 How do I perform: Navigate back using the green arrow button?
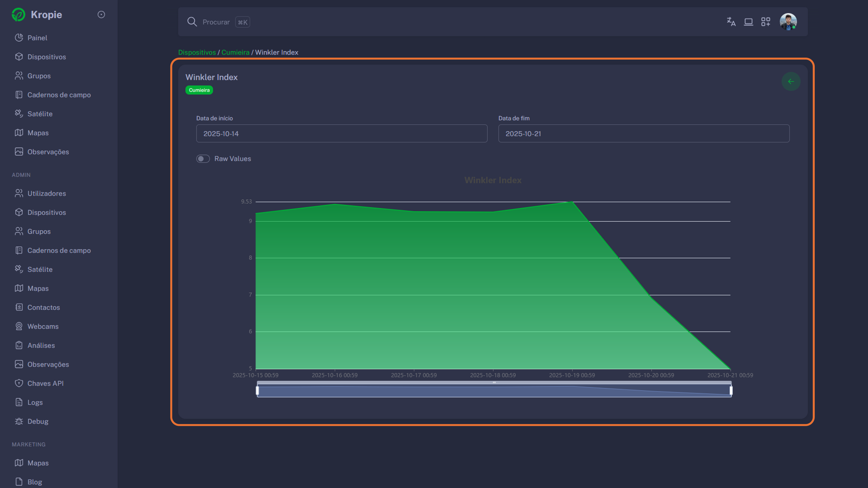[x=791, y=81]
